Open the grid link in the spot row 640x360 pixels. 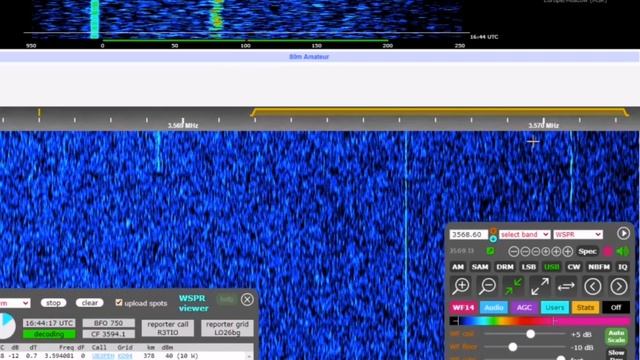125,356
